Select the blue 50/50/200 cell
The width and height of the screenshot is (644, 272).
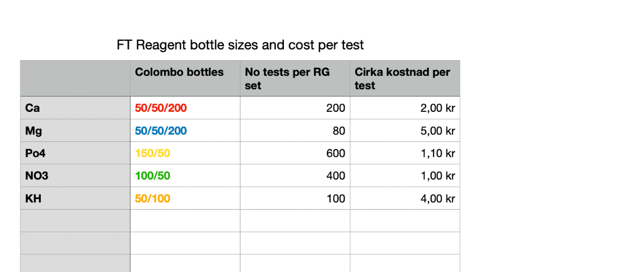pos(185,131)
